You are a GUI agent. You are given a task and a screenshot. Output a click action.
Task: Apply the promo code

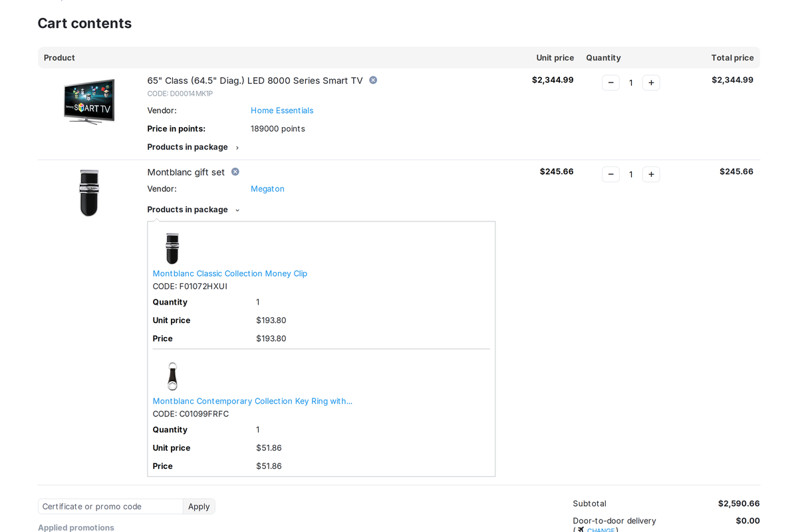(199, 506)
